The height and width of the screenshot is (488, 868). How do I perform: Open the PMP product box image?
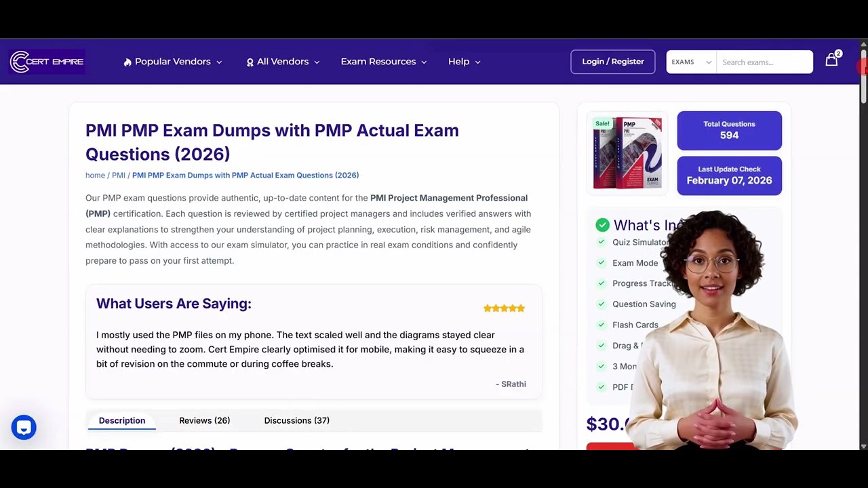tap(627, 152)
